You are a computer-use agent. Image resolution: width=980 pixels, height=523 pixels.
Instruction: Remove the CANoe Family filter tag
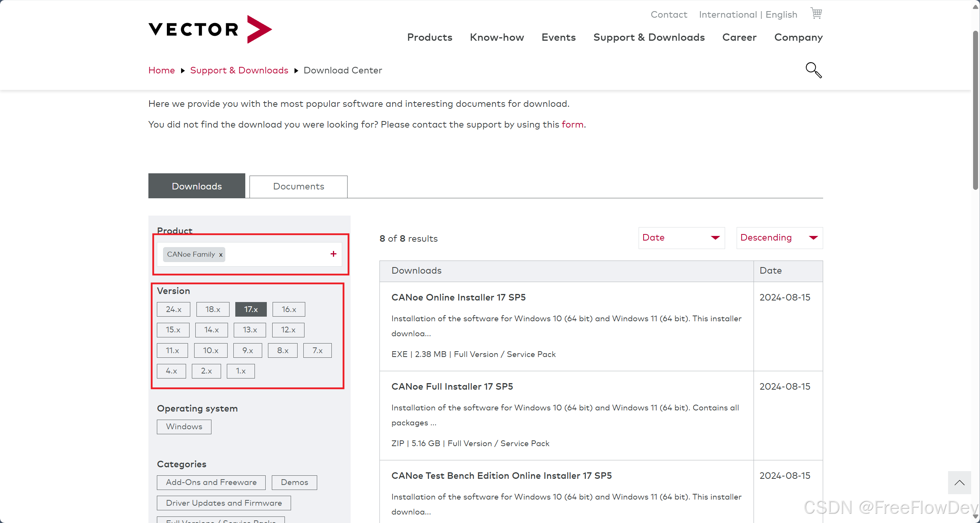(x=221, y=255)
